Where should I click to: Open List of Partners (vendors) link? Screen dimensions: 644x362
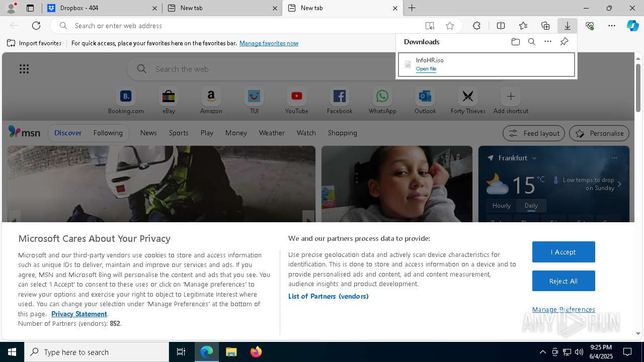coord(329,296)
